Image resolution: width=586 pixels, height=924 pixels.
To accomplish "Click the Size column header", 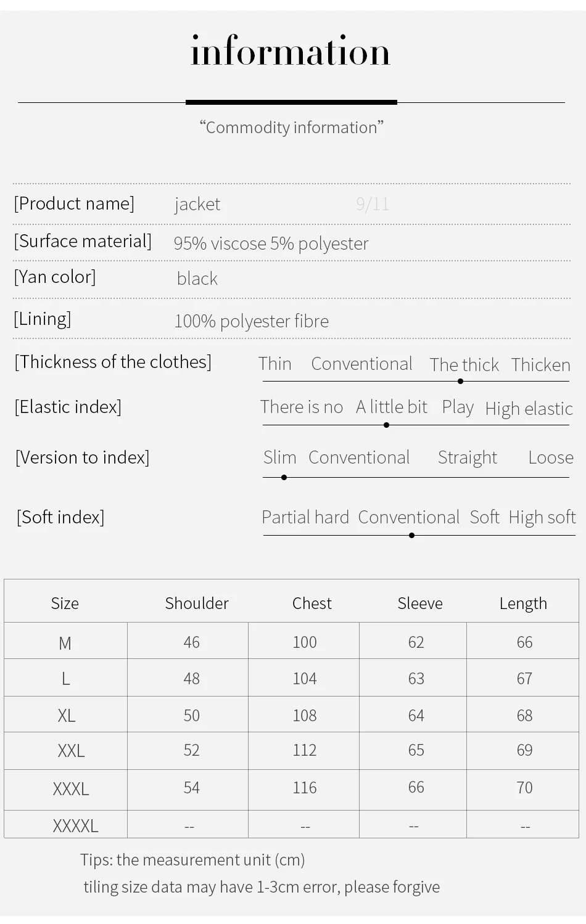I will 65,603.
